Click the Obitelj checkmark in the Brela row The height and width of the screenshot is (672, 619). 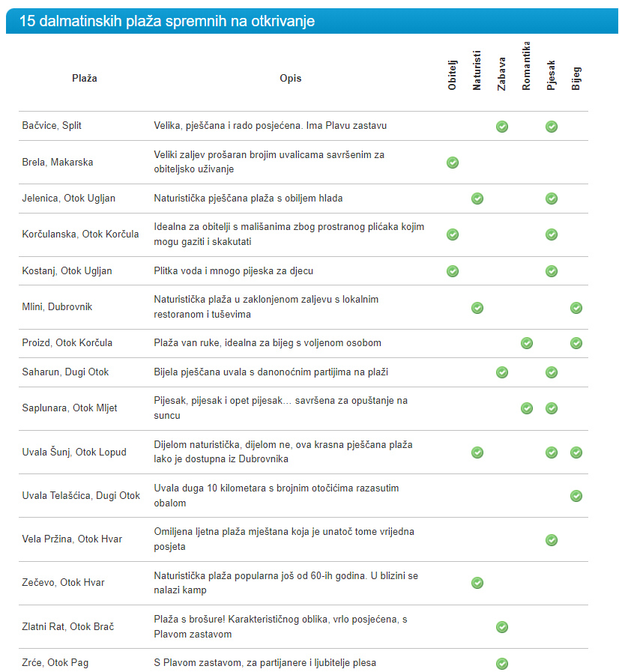[453, 163]
